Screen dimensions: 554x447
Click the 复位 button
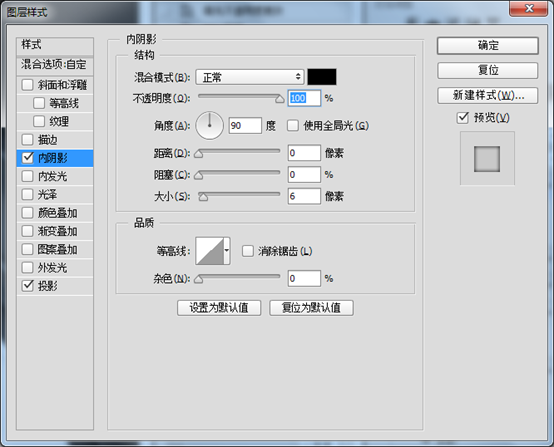488,70
